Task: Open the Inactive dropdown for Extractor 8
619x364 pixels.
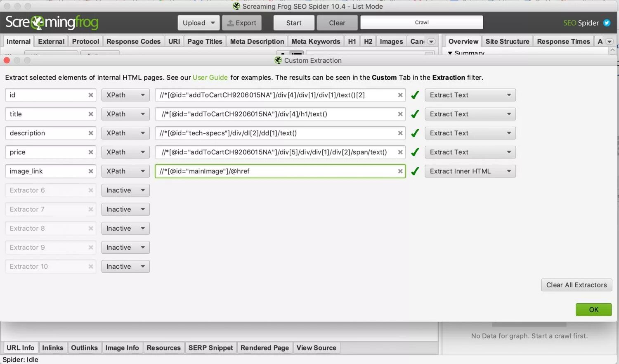Action: (x=125, y=228)
